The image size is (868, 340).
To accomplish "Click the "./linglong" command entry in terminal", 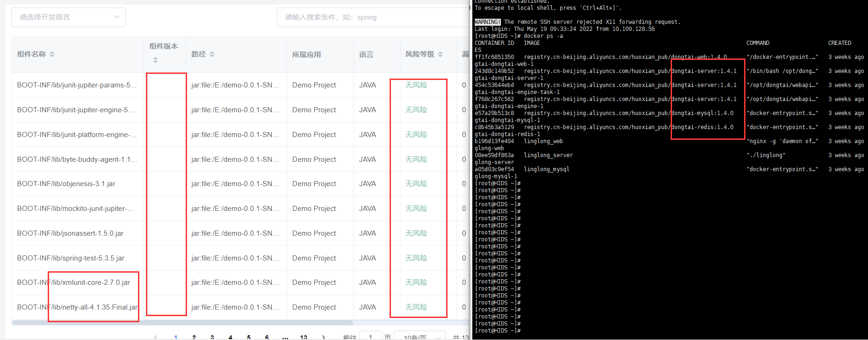I will (x=766, y=155).
